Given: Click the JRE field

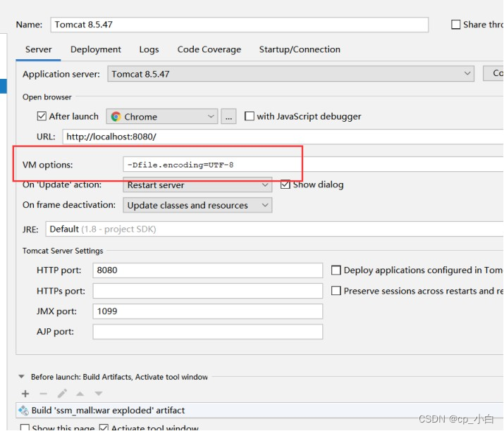Looking at the screenshot, I should click(x=275, y=229).
